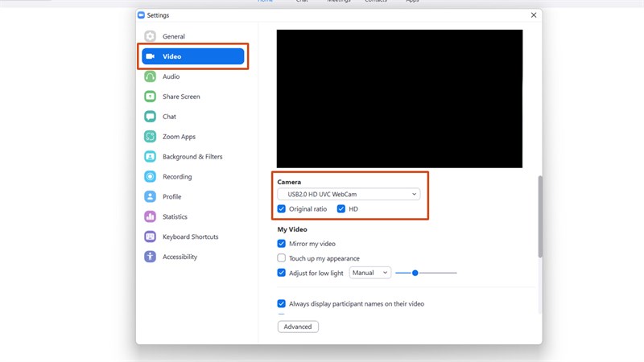This screenshot has width=644, height=362.
Task: Open the Profile settings section
Action: pos(171,197)
